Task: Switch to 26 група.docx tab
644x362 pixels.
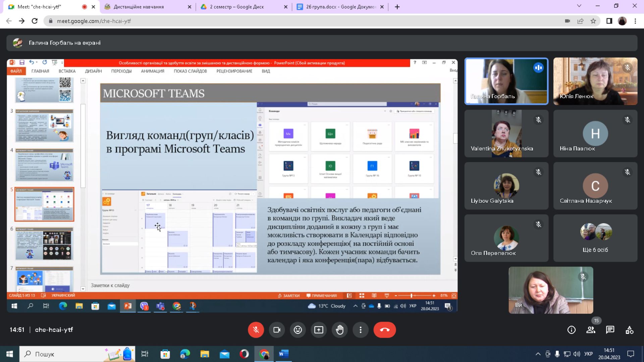Action: pos(340,7)
